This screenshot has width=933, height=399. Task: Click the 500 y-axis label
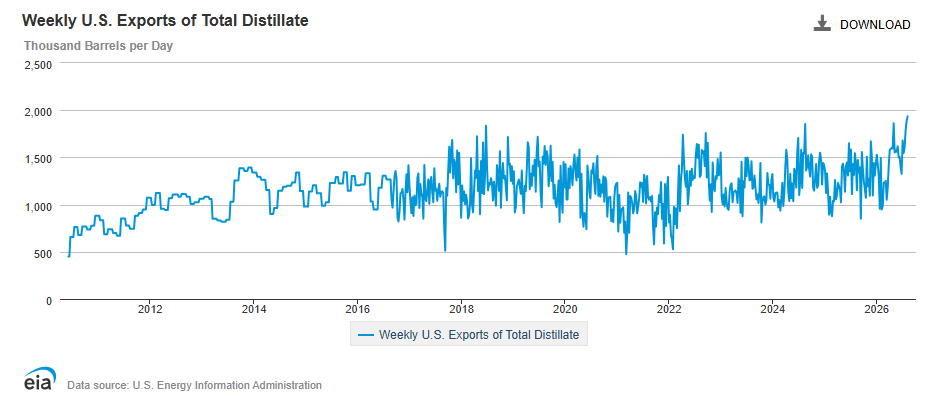coord(43,253)
